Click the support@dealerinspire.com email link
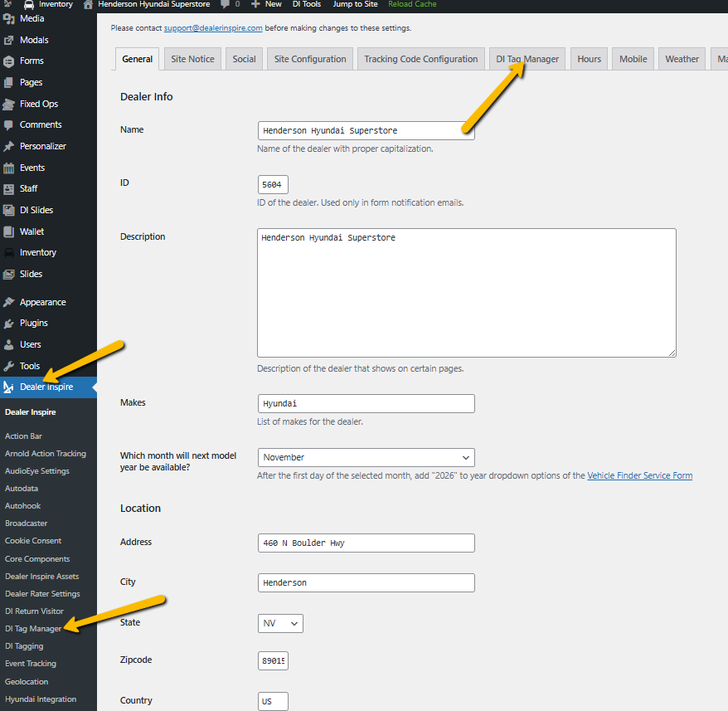The image size is (728, 711). [x=213, y=28]
